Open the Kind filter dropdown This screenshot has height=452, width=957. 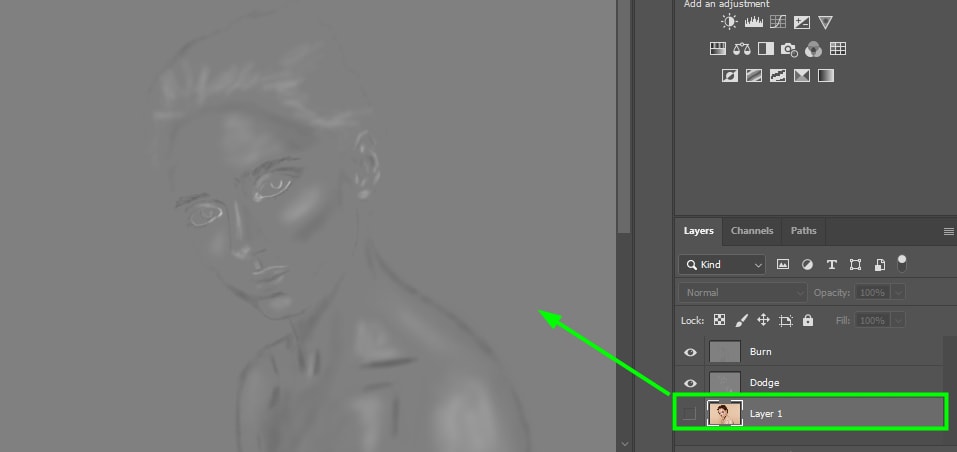722,265
